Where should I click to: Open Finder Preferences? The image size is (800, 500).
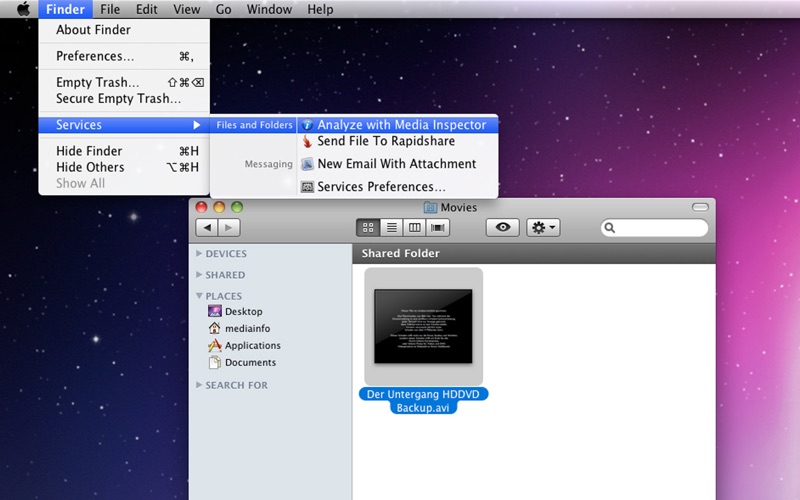point(124,56)
